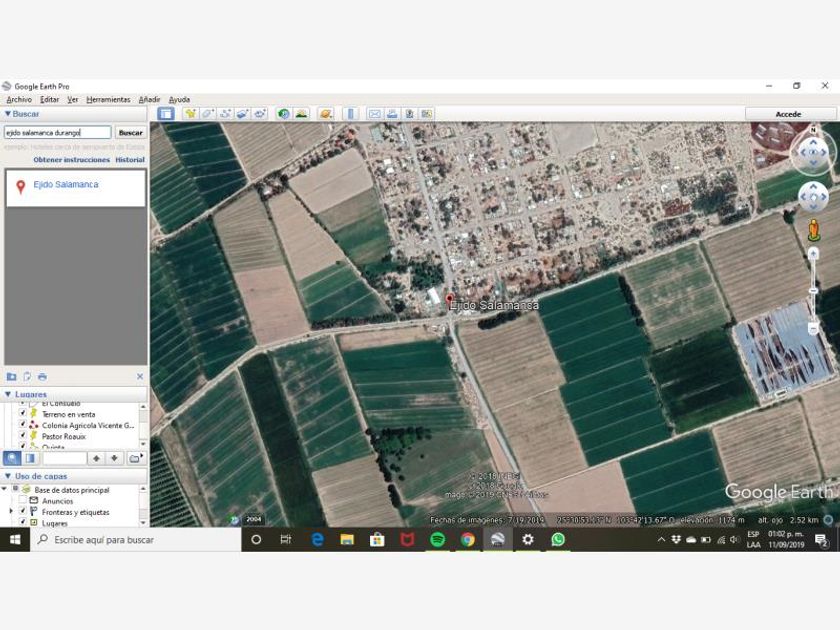Click the sunlight toolbar icon
The width and height of the screenshot is (840, 630).
click(300, 114)
